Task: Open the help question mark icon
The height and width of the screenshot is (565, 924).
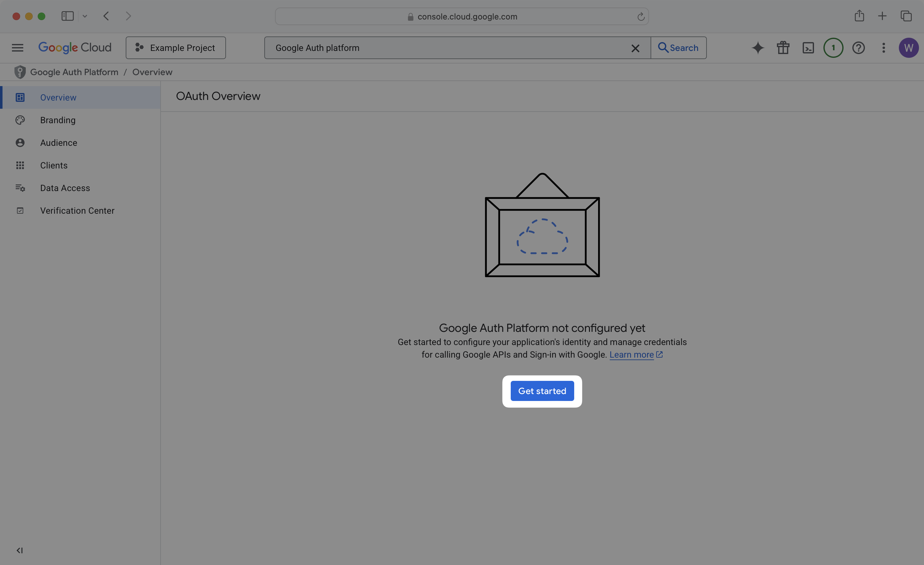Action: coord(858,48)
